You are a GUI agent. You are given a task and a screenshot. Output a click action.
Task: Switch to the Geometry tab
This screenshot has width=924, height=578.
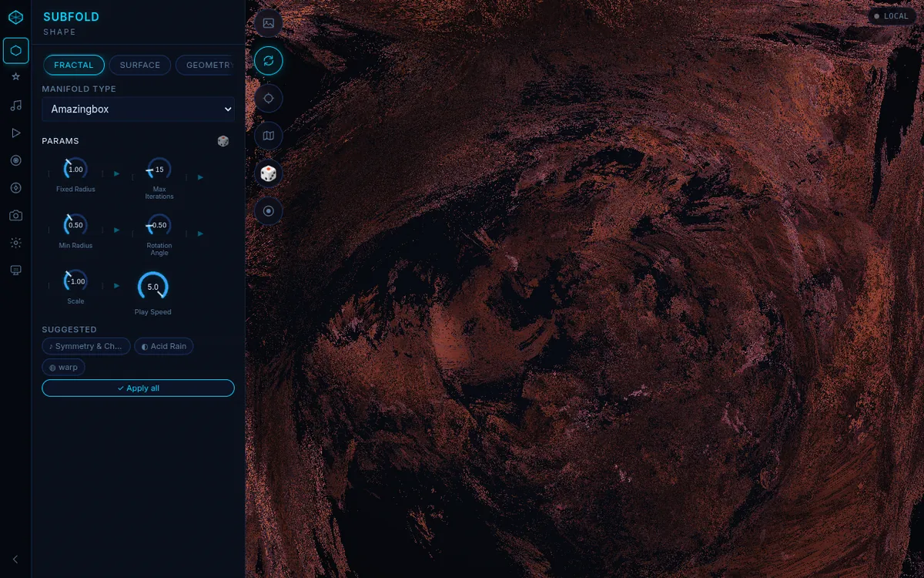click(205, 65)
